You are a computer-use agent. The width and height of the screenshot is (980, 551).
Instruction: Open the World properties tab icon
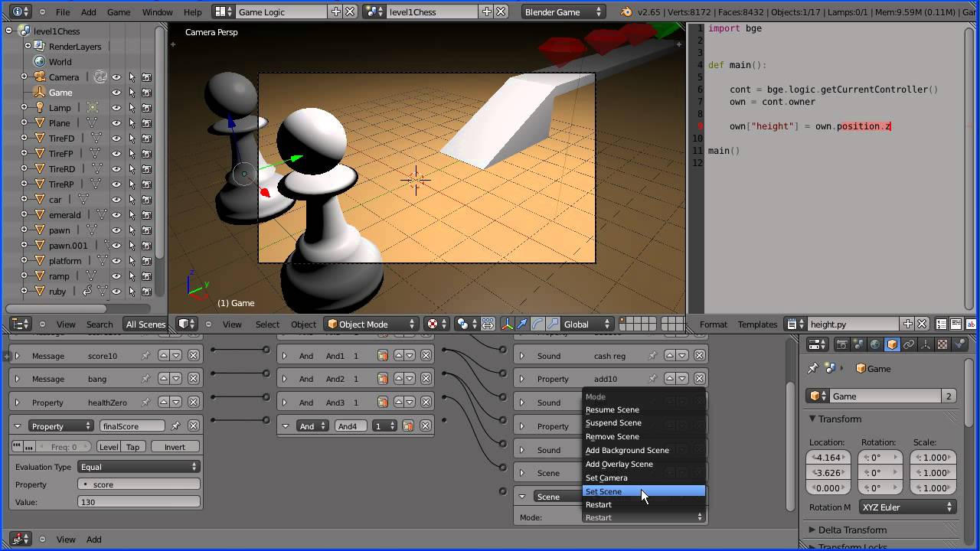875,344
